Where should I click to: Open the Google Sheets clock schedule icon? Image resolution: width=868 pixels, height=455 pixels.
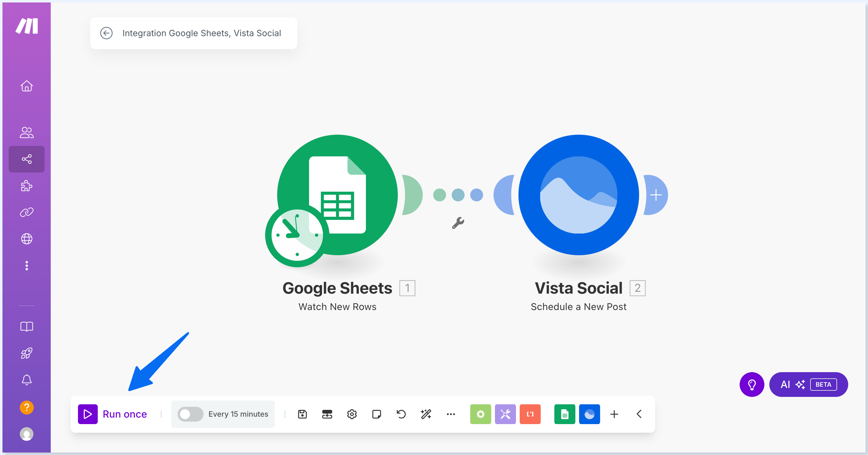(x=297, y=236)
